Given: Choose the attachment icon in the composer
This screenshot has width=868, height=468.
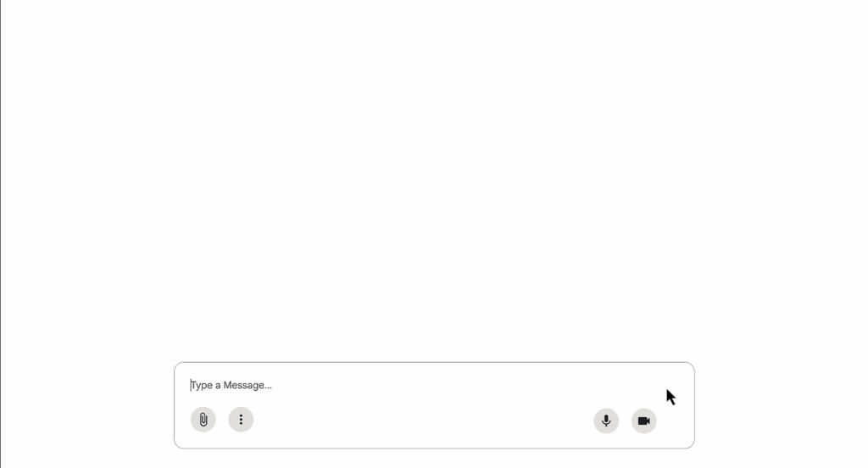Looking at the screenshot, I should [203, 420].
